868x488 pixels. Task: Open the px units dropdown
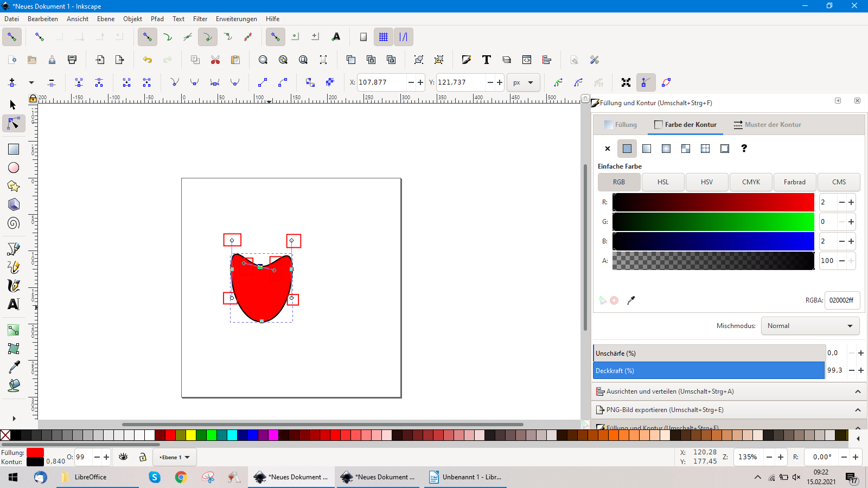[523, 82]
